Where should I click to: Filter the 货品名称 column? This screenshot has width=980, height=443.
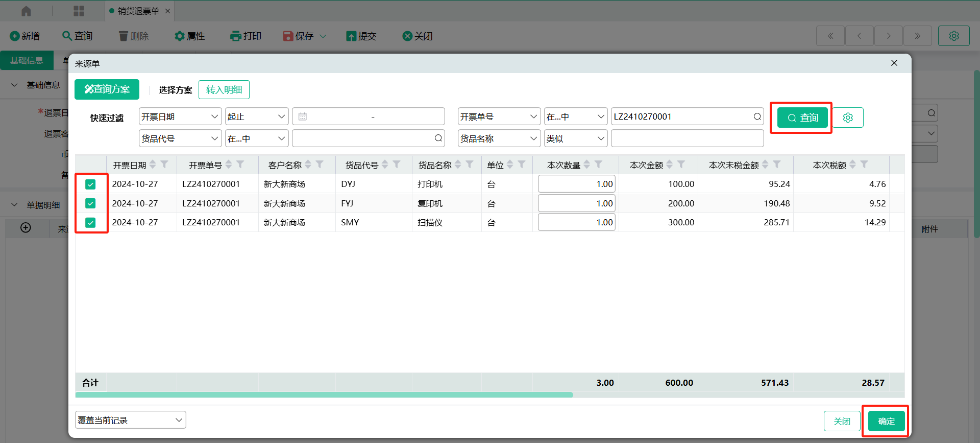(470, 165)
